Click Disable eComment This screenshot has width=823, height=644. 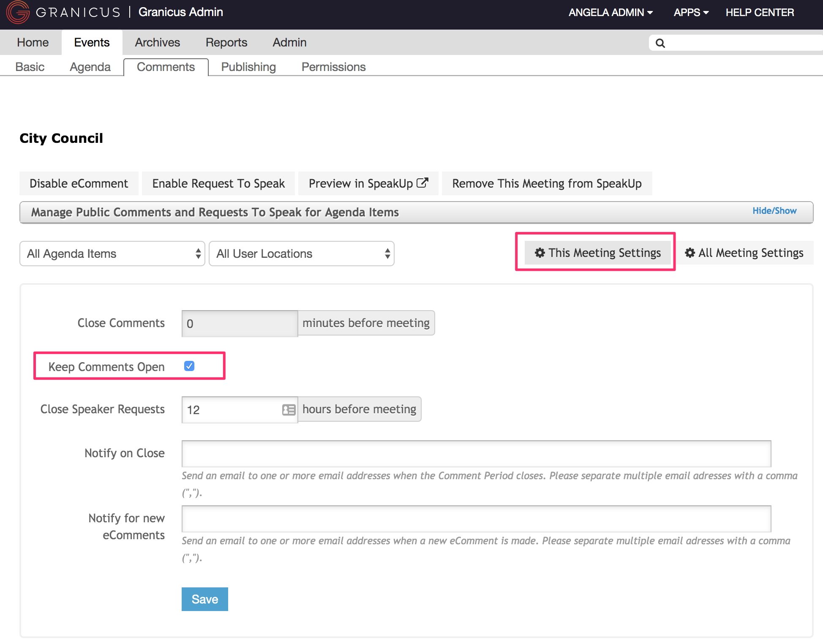click(x=79, y=183)
